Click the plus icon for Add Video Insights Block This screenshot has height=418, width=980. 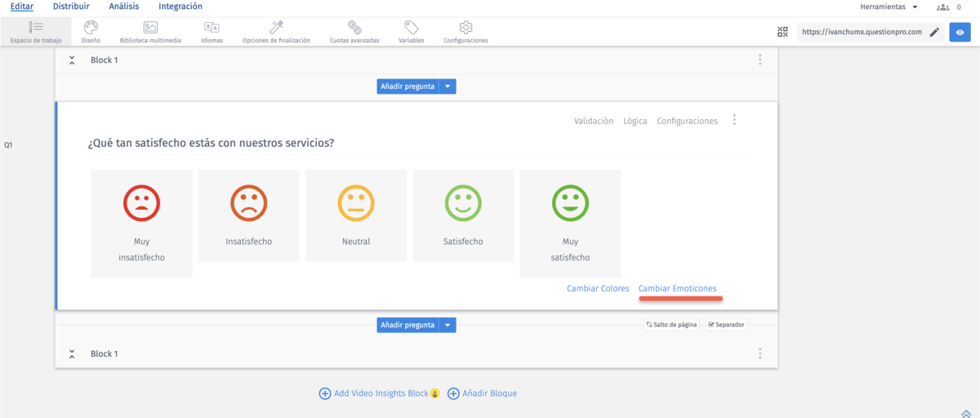point(325,394)
